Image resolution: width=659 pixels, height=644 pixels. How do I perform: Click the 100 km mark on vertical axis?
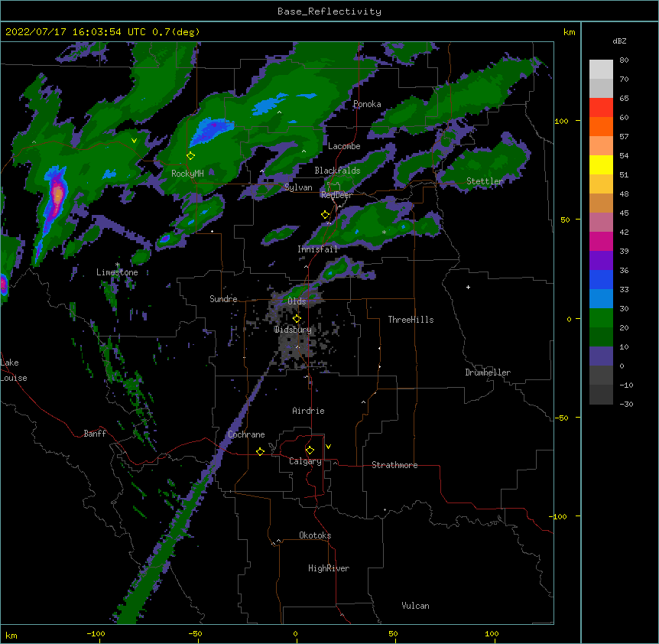(x=561, y=121)
